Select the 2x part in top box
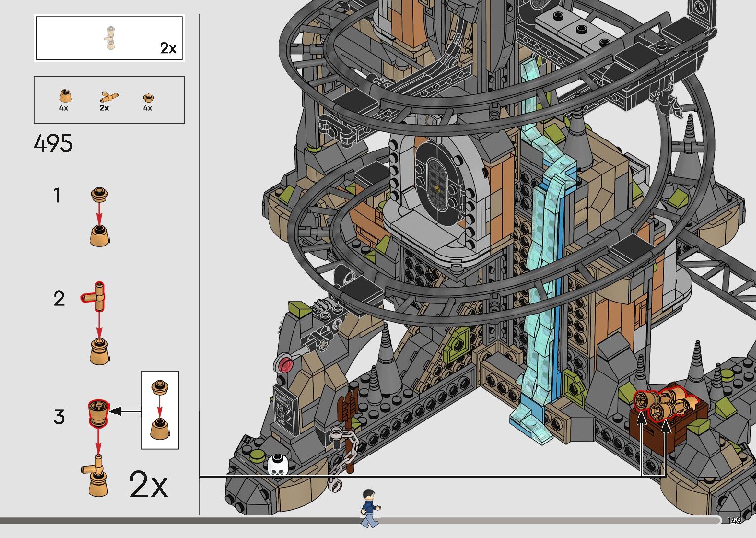756x538 pixels. 110,38
